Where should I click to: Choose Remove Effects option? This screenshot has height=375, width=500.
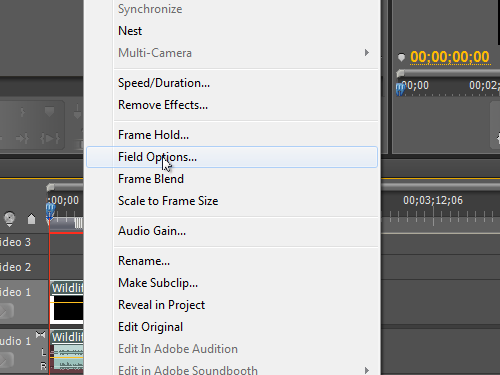(163, 105)
